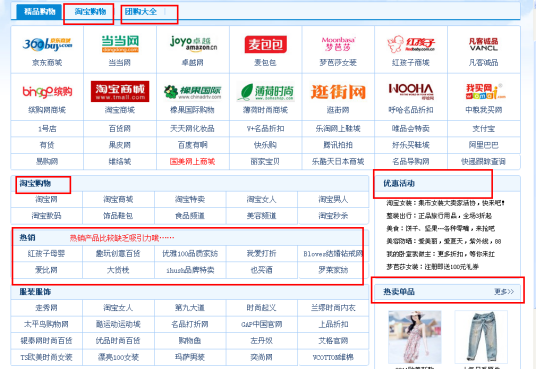Open the bingo 缤购 logo

coord(47,92)
